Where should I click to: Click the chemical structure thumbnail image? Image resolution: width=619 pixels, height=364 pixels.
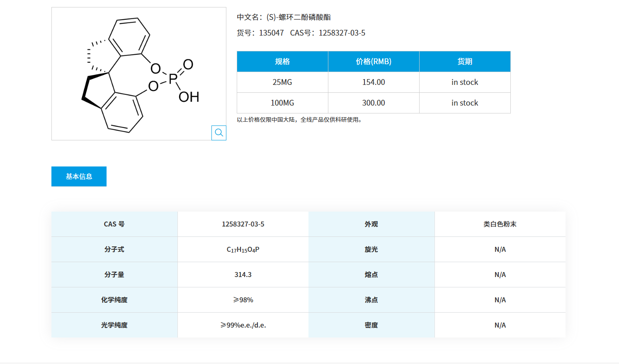[x=133, y=73]
